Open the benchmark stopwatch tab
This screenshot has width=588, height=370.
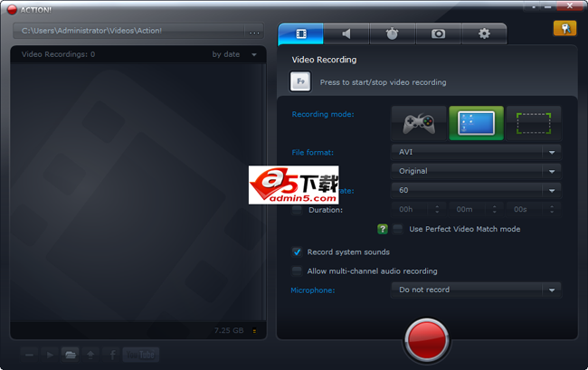click(393, 33)
